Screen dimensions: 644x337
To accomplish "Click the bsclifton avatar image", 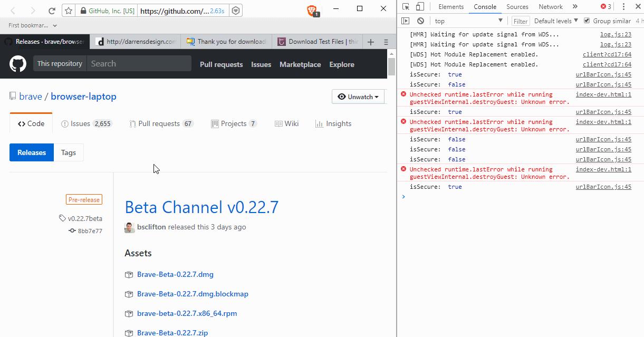I will (130, 227).
